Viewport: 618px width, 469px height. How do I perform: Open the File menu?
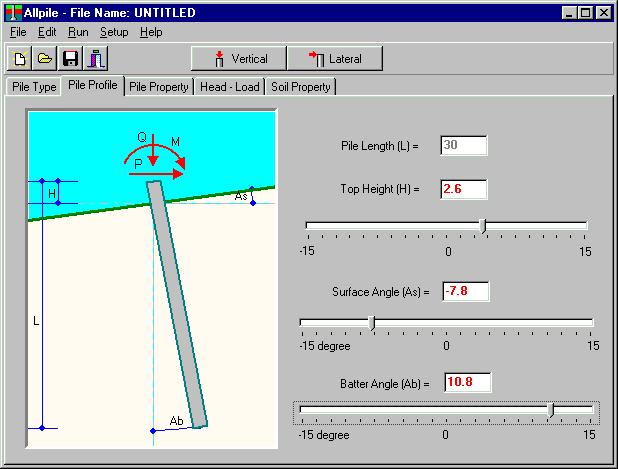point(18,32)
